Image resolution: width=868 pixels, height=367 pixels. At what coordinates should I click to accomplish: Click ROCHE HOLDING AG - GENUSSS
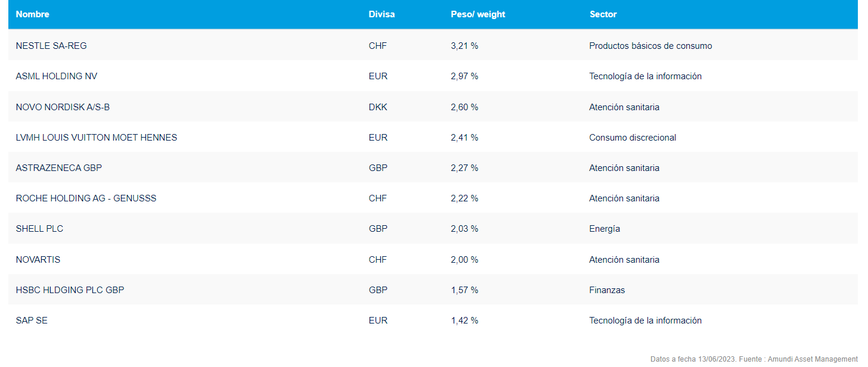pos(86,198)
